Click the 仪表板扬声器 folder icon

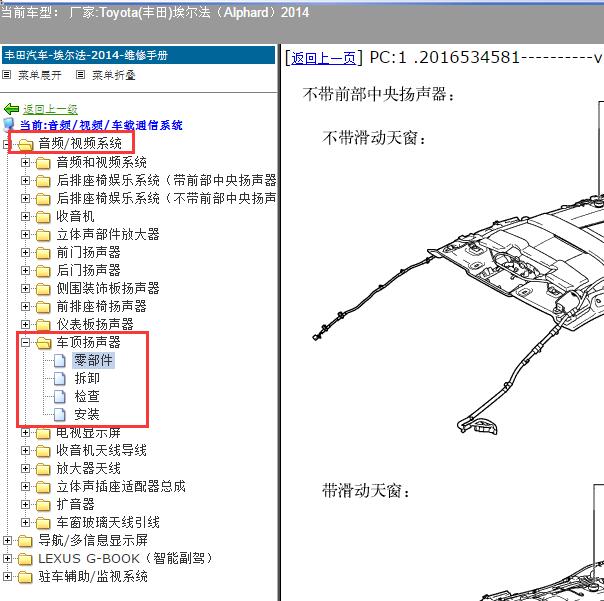coord(43,325)
